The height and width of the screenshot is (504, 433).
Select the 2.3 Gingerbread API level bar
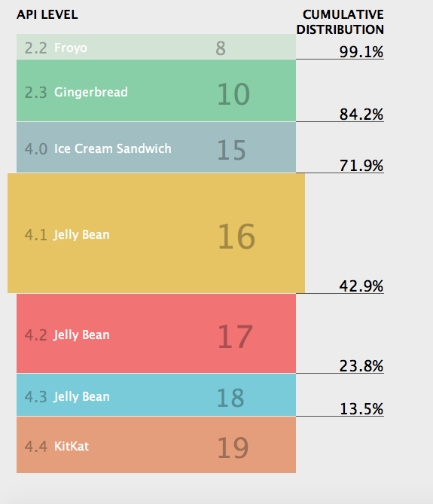pyautogui.click(x=156, y=90)
